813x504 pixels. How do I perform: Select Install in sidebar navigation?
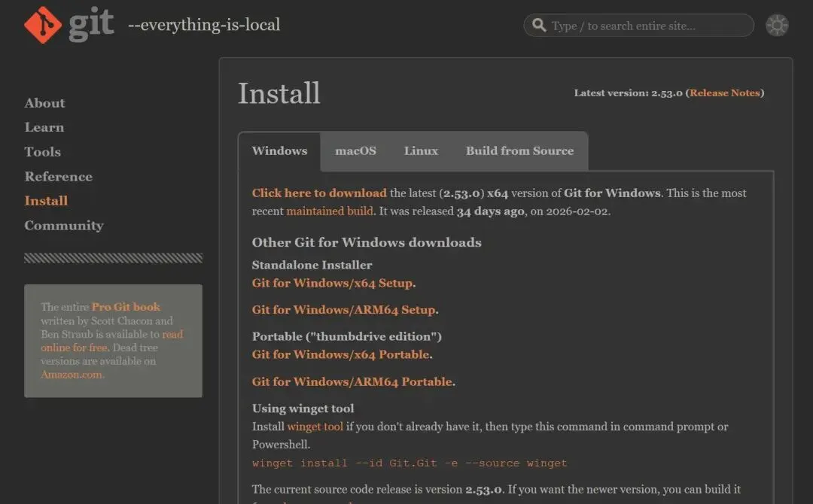(x=46, y=201)
